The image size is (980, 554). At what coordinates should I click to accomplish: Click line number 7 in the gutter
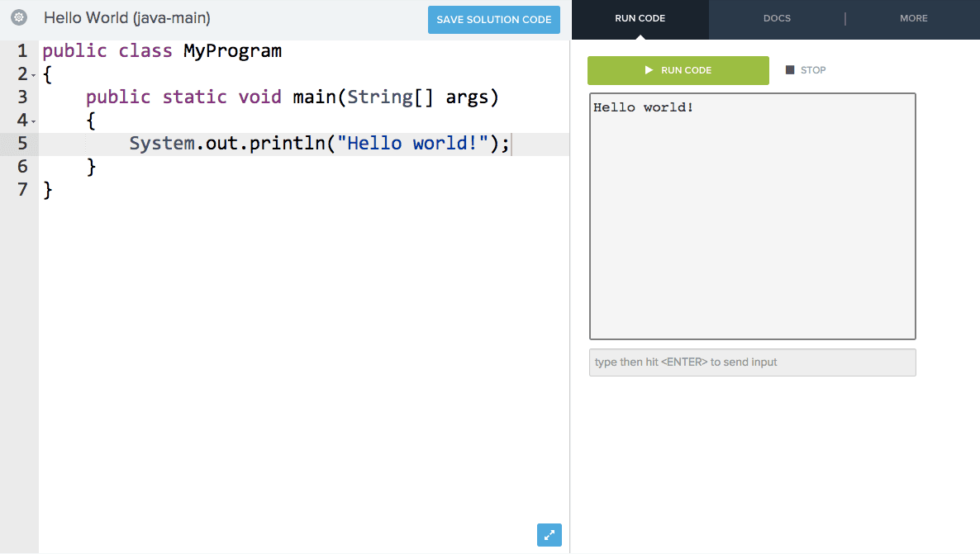coord(22,190)
